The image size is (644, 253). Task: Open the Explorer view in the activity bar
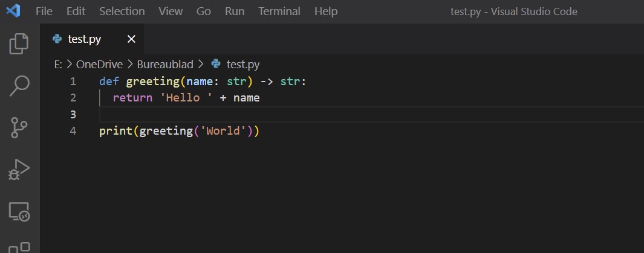pyautogui.click(x=19, y=43)
